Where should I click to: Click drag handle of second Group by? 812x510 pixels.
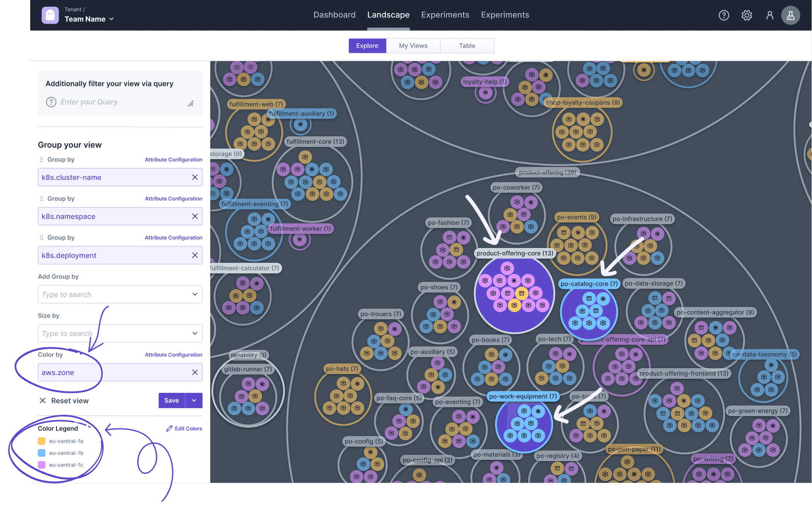pos(42,199)
